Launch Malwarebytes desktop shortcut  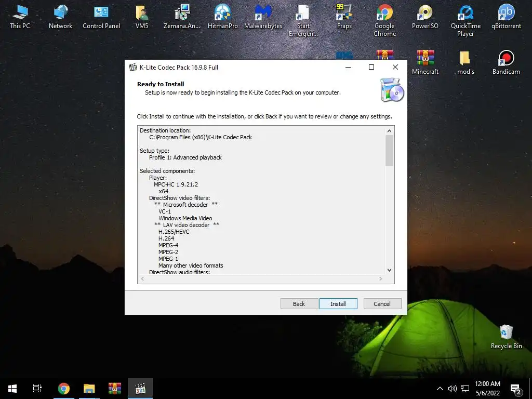(x=263, y=16)
